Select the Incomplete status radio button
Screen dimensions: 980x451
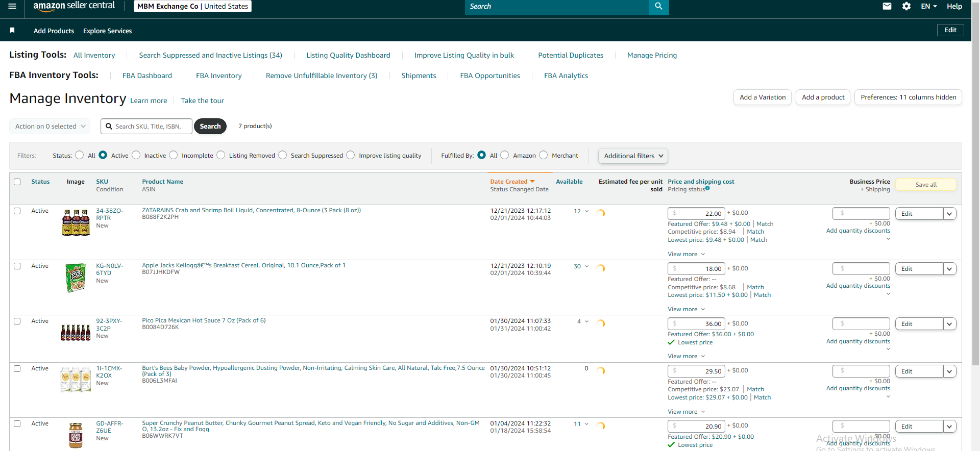[x=174, y=155]
